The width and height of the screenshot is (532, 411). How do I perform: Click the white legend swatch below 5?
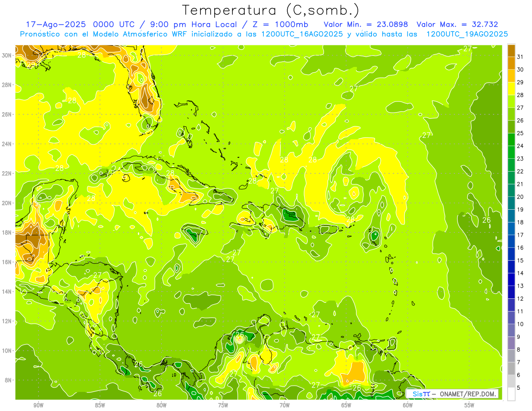[511, 394]
